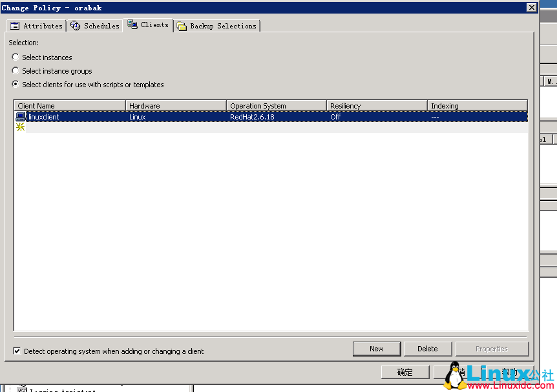
Task: Click the computer icon beside linuxclient
Action: pos(19,117)
